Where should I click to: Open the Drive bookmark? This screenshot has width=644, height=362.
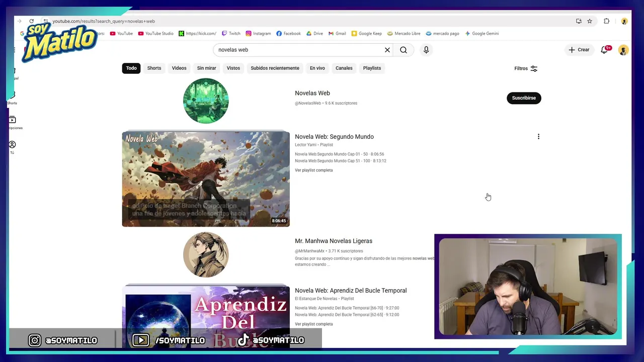[x=314, y=34]
